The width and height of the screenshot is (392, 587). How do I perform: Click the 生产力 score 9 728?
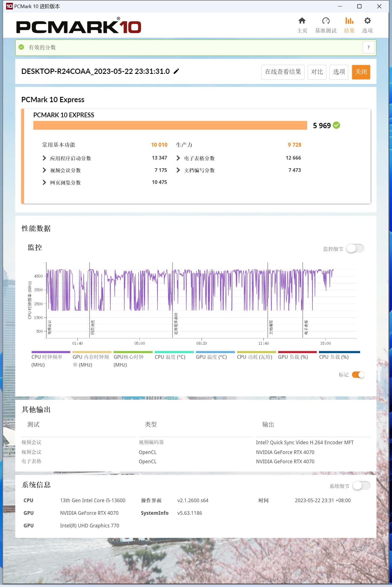295,145
